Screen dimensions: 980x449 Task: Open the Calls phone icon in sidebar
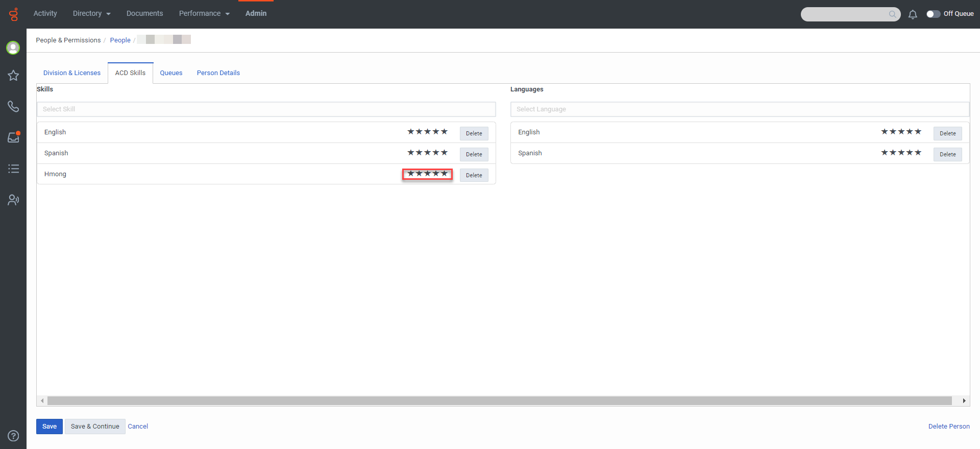(13, 106)
